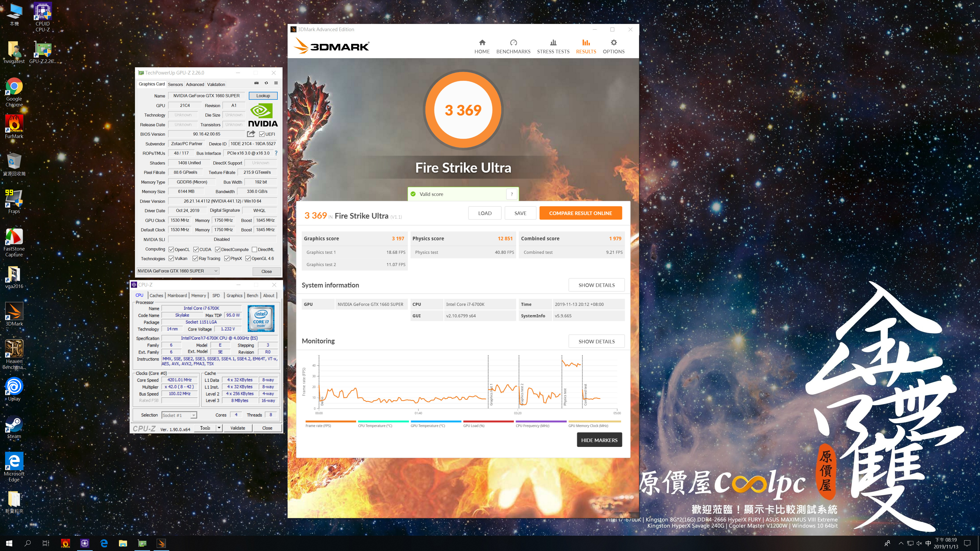Switch to the Memory tab in CPU-Z
The width and height of the screenshot is (980, 551).
point(199,295)
